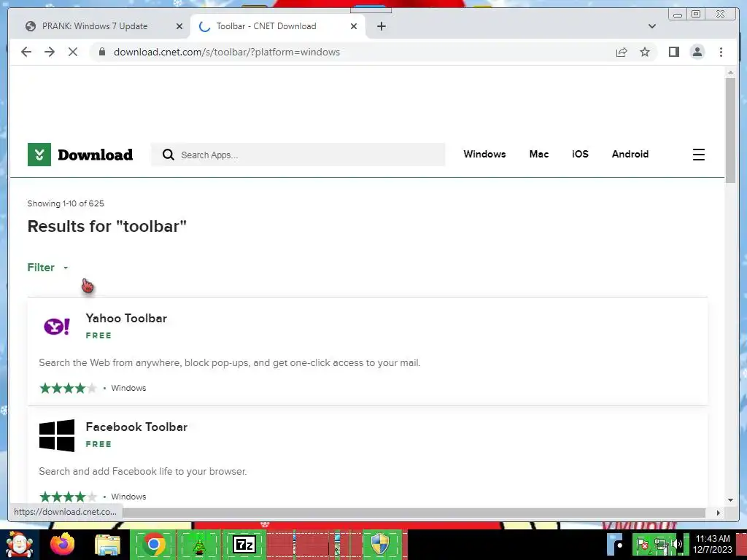
Task: Click the Facebook Toolbar FREE label
Action: pyautogui.click(x=98, y=444)
